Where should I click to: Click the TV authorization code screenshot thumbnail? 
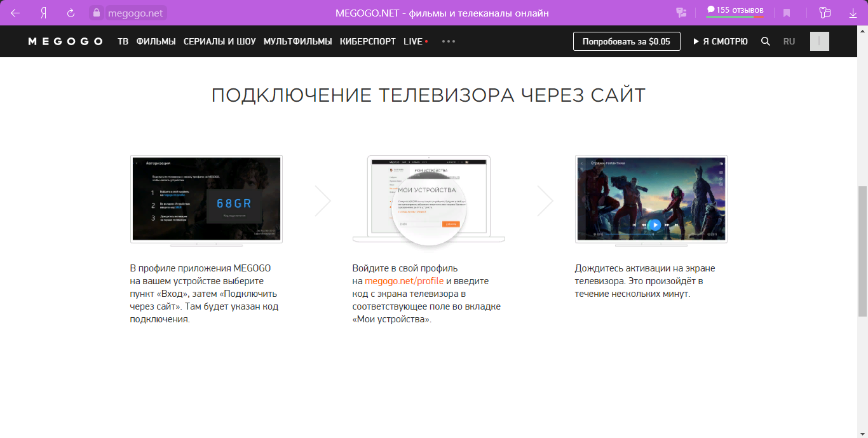click(207, 200)
